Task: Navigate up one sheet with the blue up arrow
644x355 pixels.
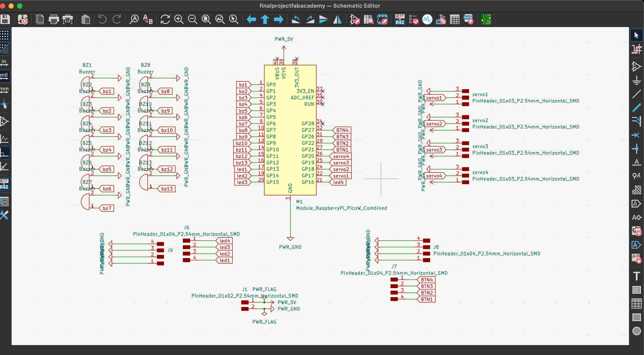Action: point(265,19)
